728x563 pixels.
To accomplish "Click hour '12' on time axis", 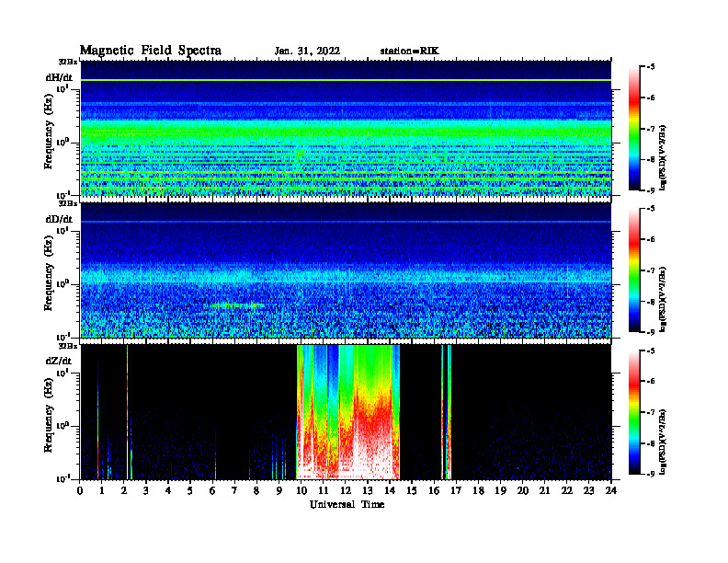I will (346, 490).
